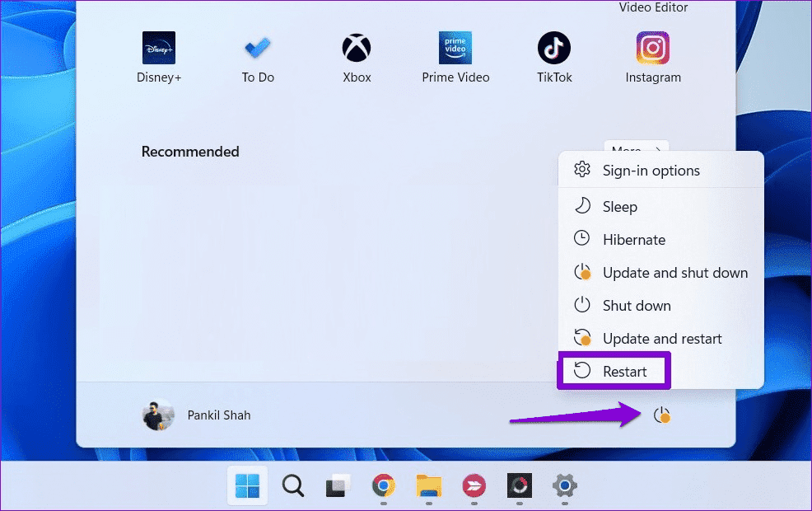Screen dimensions: 812x511
Task: Click the Windows Start button
Action: 248,485
